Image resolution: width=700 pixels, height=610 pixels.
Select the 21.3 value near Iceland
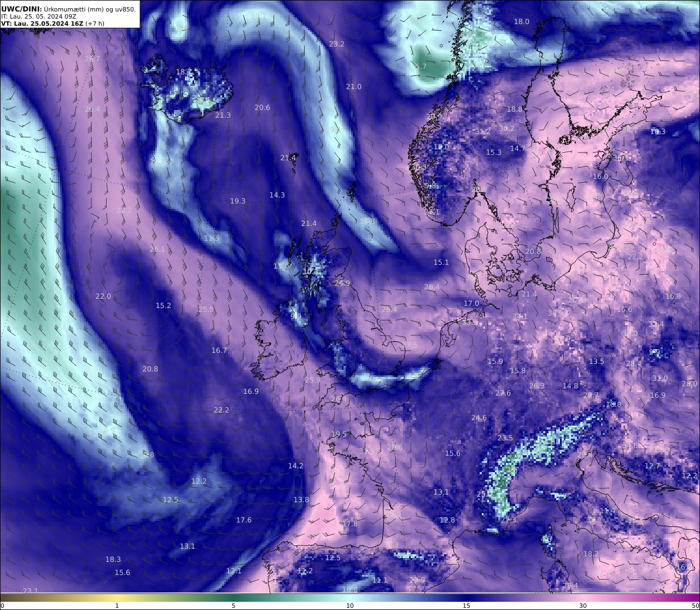(x=223, y=115)
